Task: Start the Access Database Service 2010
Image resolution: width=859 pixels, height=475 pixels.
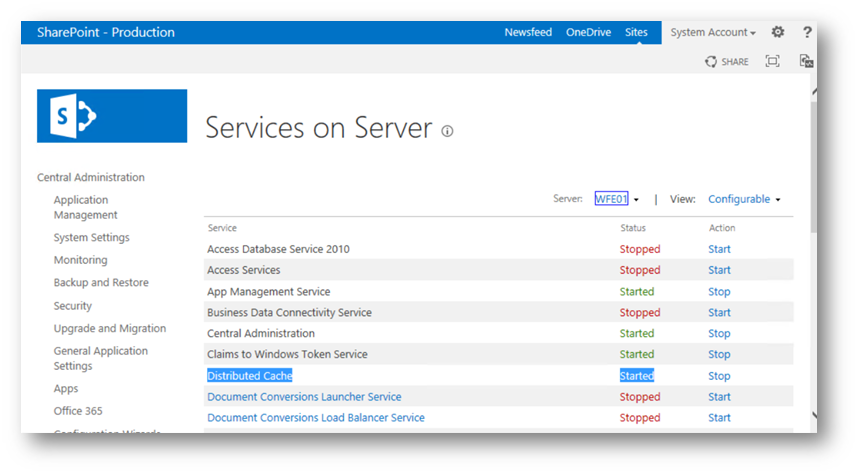Action: click(x=719, y=249)
